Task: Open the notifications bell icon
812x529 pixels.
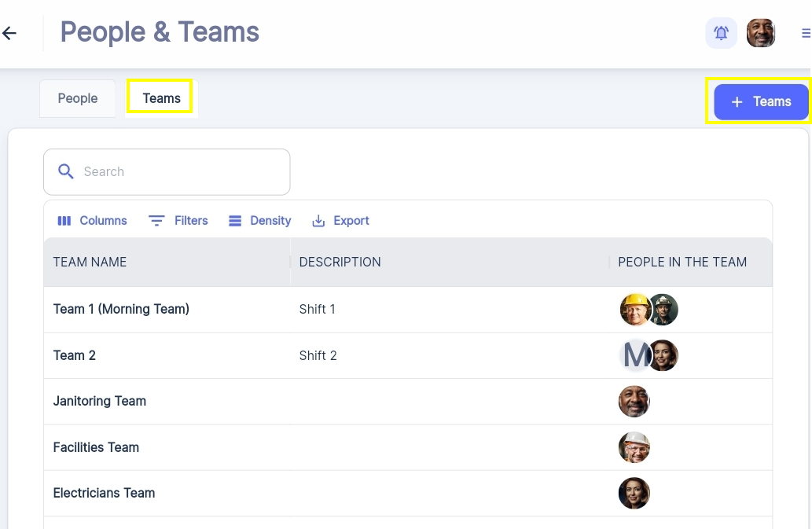Action: coord(721,33)
